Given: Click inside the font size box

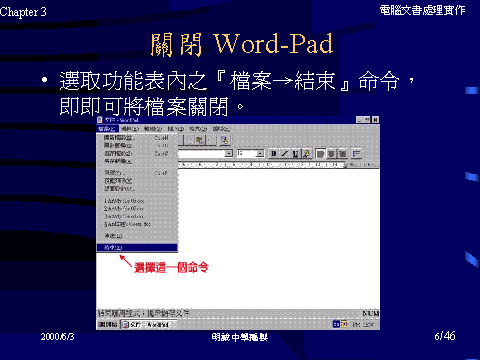Looking at the screenshot, I should pos(246,154).
